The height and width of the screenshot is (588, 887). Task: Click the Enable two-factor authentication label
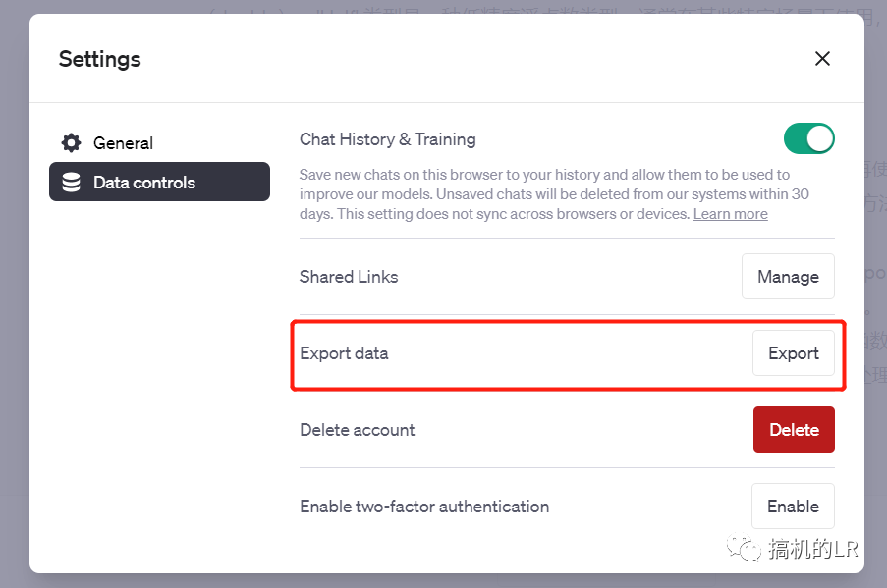423,507
